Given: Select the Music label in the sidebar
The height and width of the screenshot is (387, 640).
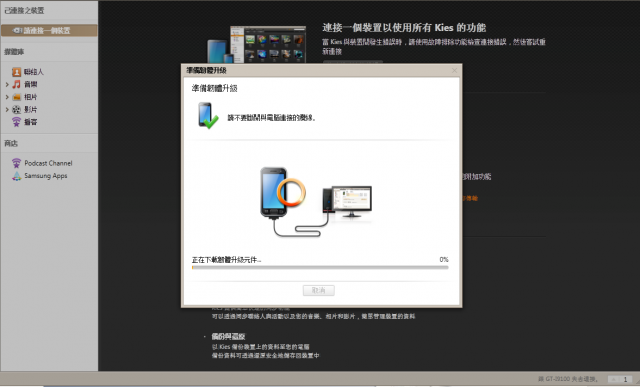Looking at the screenshot, I should pyautogui.click(x=31, y=85).
